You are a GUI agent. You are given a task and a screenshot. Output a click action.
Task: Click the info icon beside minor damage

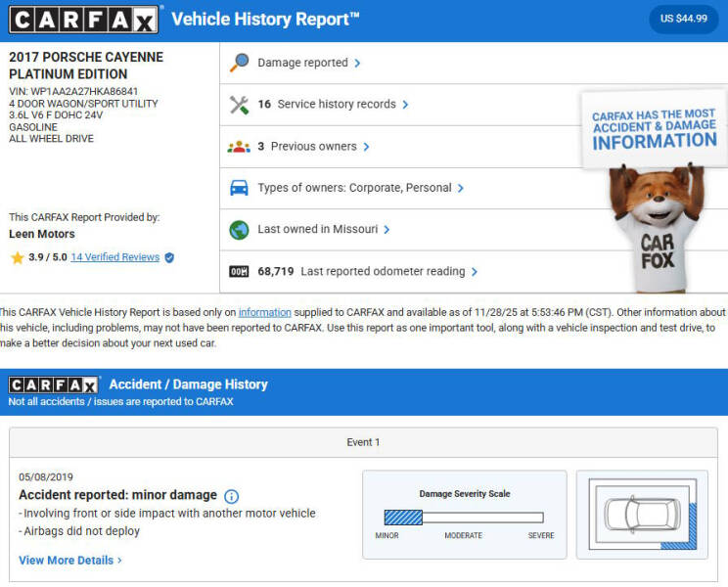[x=232, y=496]
